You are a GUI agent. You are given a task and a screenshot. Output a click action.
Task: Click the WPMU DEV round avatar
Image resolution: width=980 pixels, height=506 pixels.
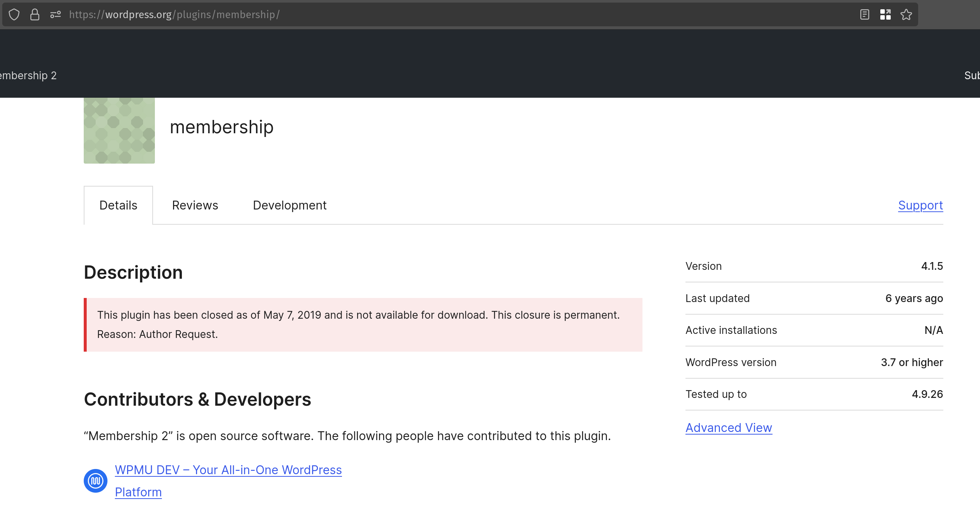(96, 480)
